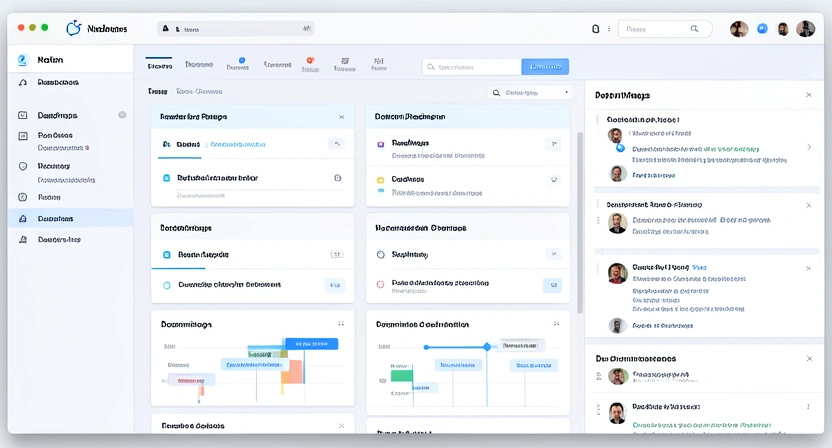This screenshot has width=832, height=448.
Task: Select the dark outlined circle in the second right card
Action: (380, 255)
